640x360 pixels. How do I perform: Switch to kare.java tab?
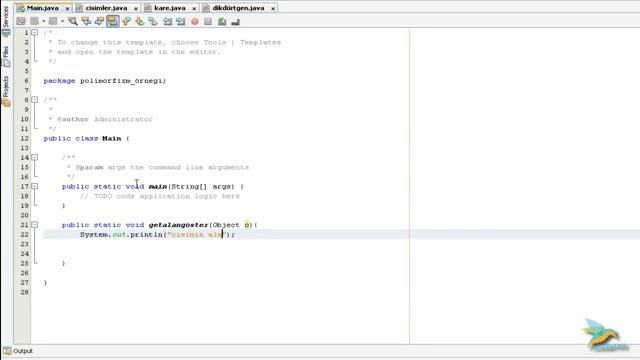coord(170,8)
